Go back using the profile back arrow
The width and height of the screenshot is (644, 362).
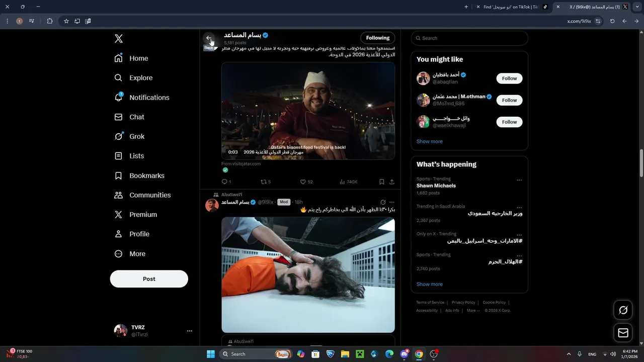click(209, 38)
